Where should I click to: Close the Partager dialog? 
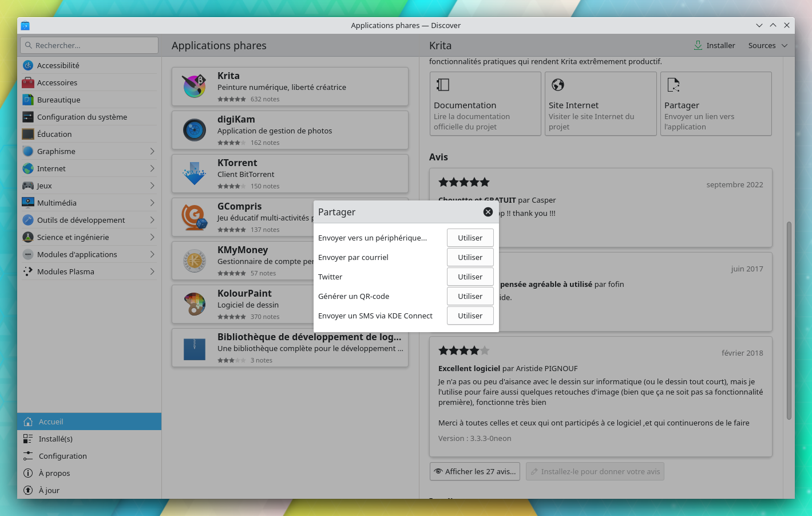coord(488,212)
